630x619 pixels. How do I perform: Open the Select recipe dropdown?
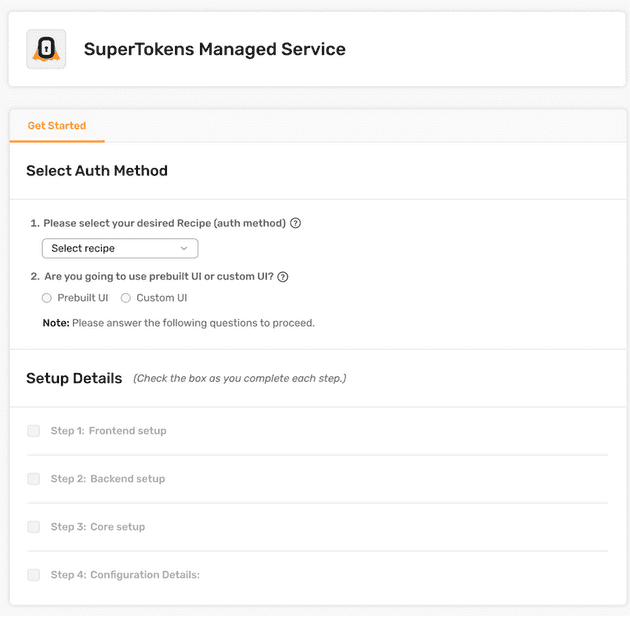click(119, 249)
